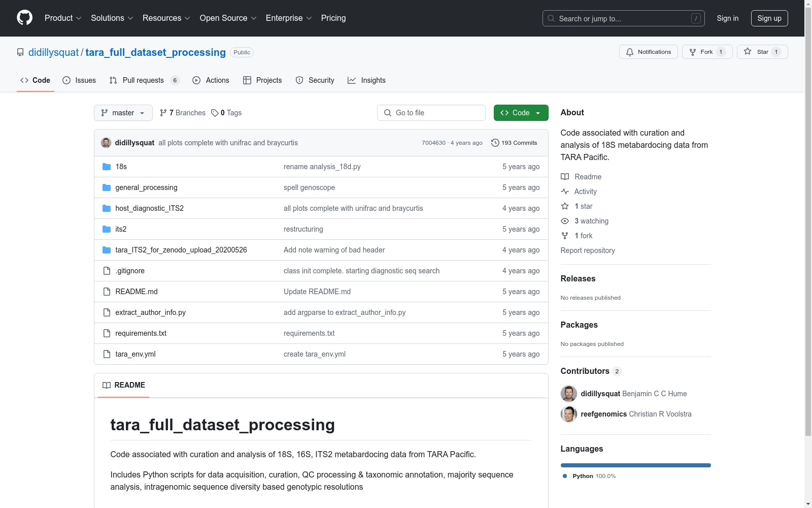This screenshot has height=508, width=812.
Task: Click the Report repository link
Action: [x=588, y=250]
